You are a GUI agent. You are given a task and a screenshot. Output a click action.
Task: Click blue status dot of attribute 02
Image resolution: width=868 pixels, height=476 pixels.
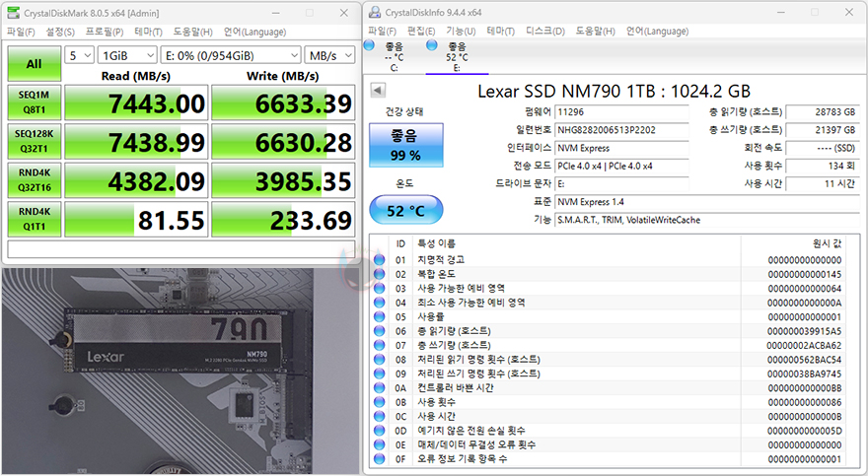coord(379,274)
